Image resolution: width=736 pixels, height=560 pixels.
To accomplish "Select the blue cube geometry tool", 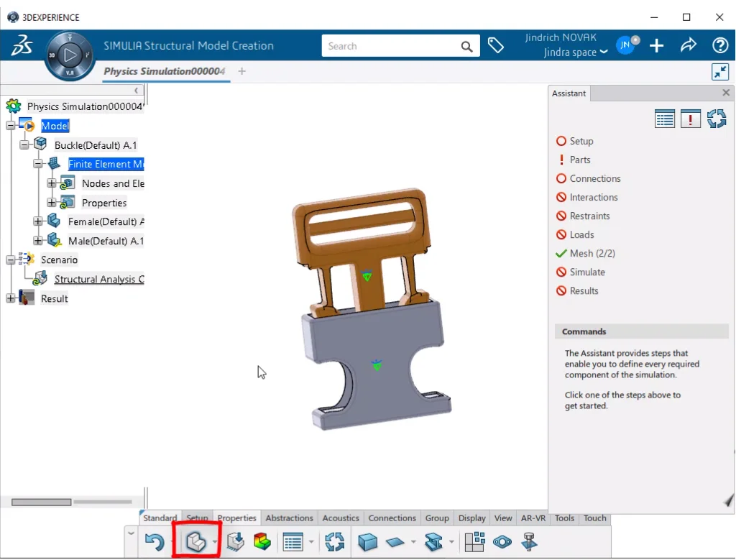I will click(367, 541).
